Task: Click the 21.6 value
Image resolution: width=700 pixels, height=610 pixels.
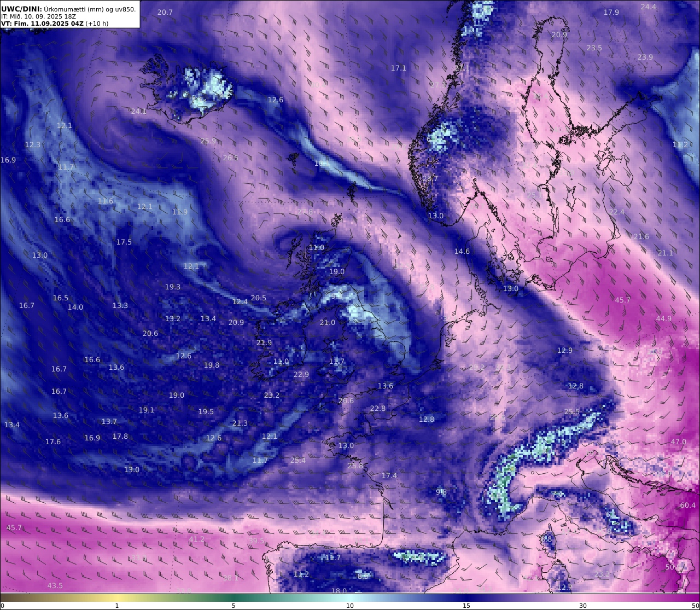Action: pyautogui.click(x=641, y=237)
